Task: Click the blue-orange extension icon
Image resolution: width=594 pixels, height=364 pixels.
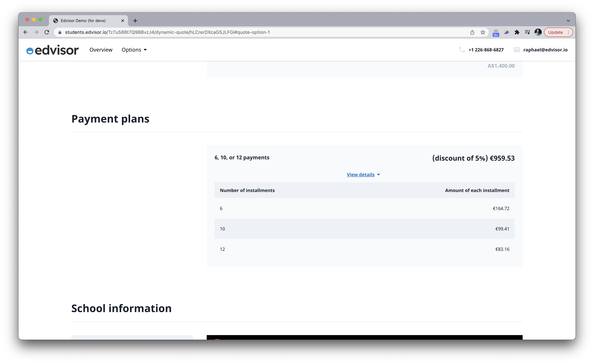Action: (506, 32)
